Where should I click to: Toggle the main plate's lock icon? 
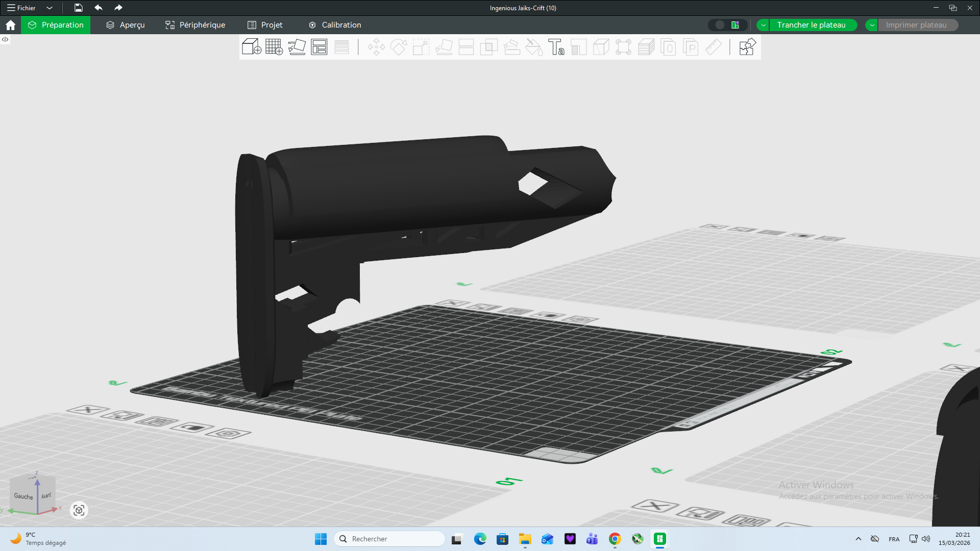(x=548, y=315)
